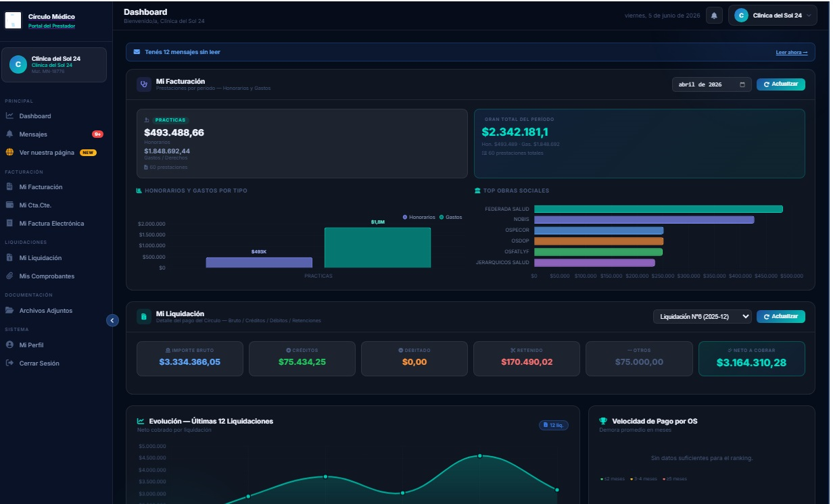
Task: Click the Mi Factura Electrónica icon
Action: point(9,223)
